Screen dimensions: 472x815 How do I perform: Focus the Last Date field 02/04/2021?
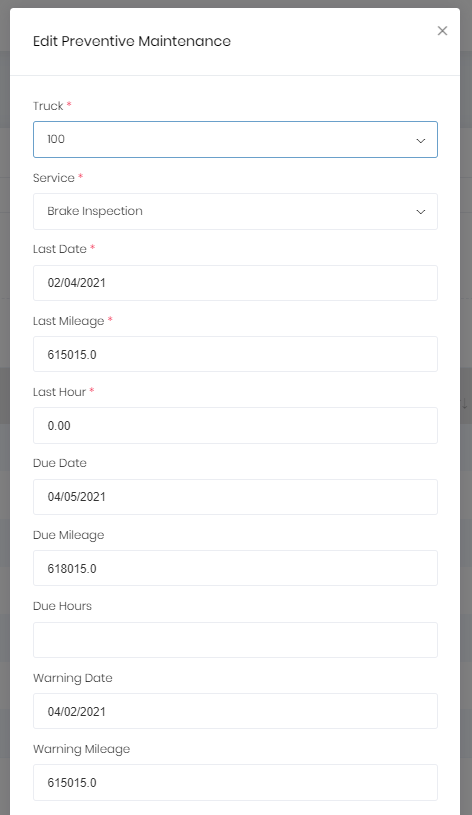click(235, 283)
